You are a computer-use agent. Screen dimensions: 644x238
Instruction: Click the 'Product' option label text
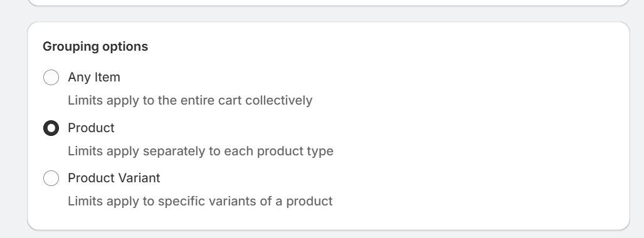click(91, 128)
